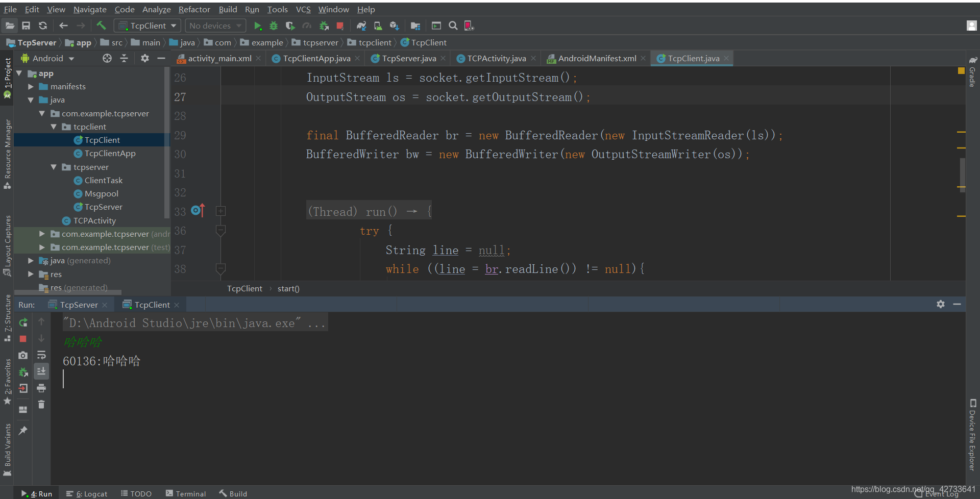Click Collapse All icon in Project panel
This screenshot has width=980, height=499.
coord(124,58)
